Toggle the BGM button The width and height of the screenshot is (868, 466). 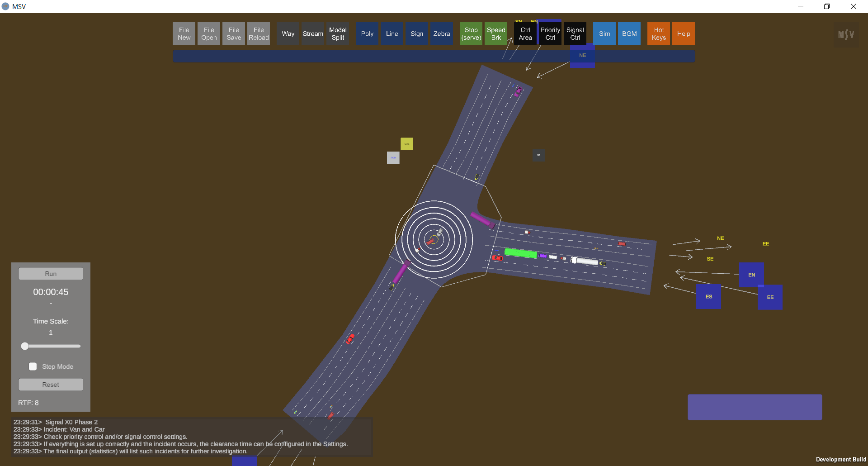[629, 33]
